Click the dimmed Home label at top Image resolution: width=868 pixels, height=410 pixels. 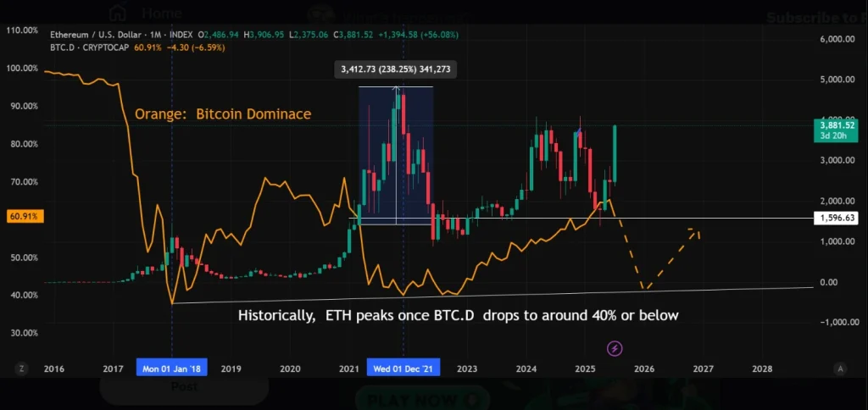click(x=162, y=13)
